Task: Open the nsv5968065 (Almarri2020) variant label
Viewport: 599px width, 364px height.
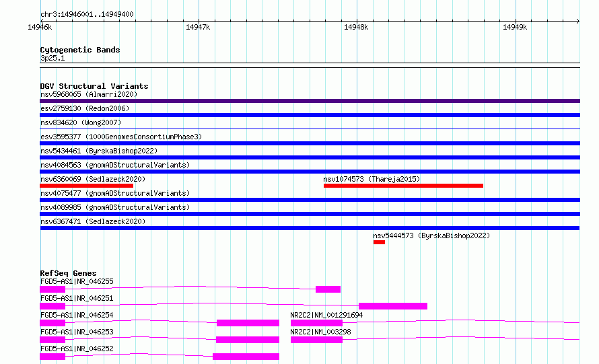Action: click(x=89, y=94)
